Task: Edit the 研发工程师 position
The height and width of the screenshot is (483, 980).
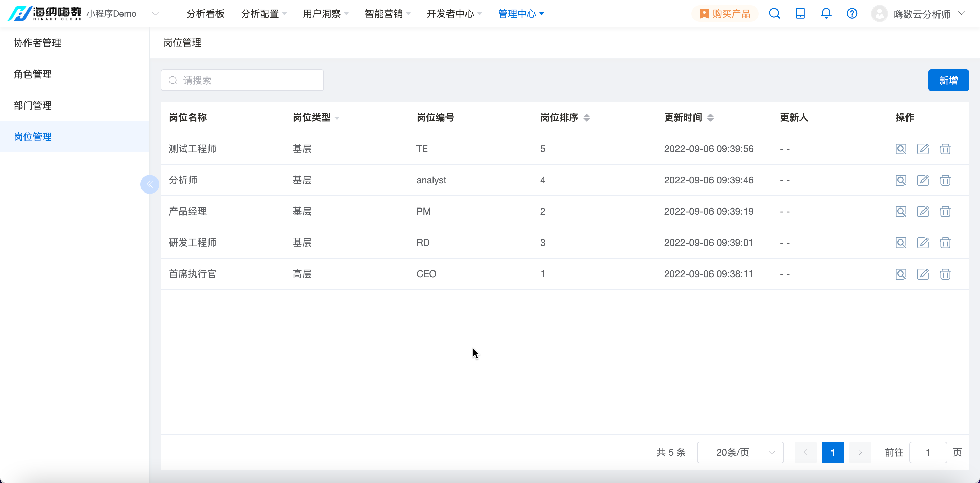Action: click(923, 243)
